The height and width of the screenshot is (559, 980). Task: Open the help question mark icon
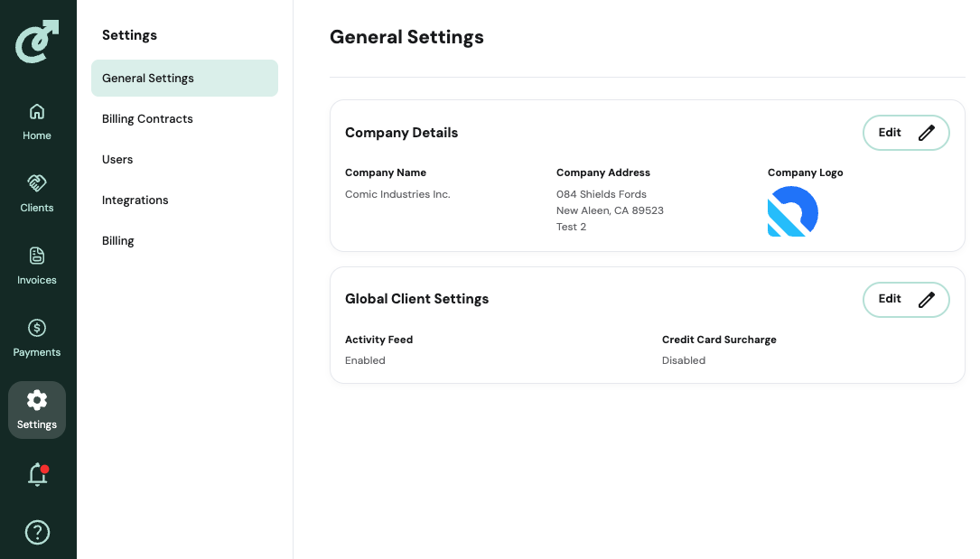37,532
